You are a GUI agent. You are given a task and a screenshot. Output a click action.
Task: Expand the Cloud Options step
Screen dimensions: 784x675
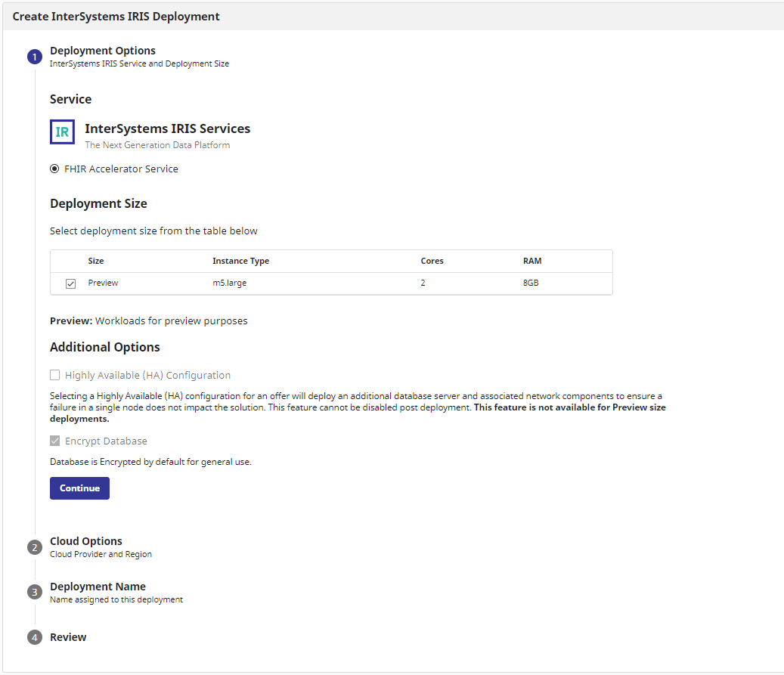85,541
